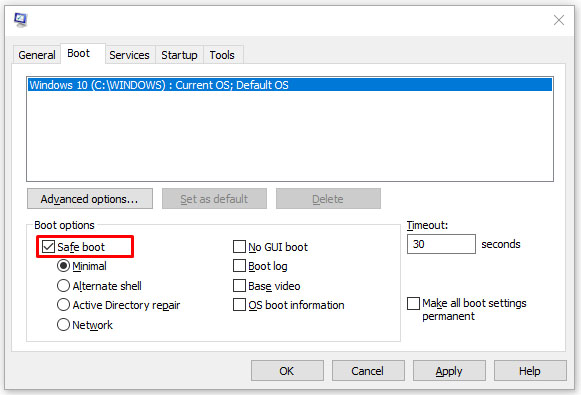Screen dimensions: 581x395
Task: Click the Delete button
Action: tap(328, 199)
